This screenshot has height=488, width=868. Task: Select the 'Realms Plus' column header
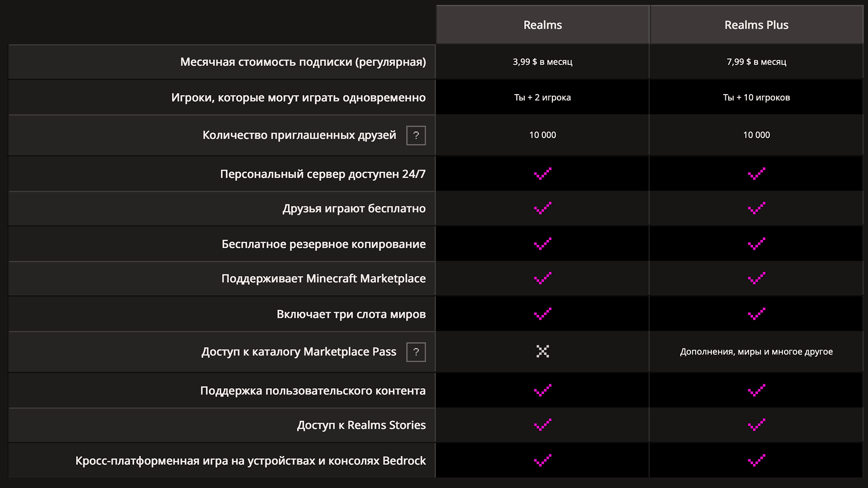pos(756,25)
